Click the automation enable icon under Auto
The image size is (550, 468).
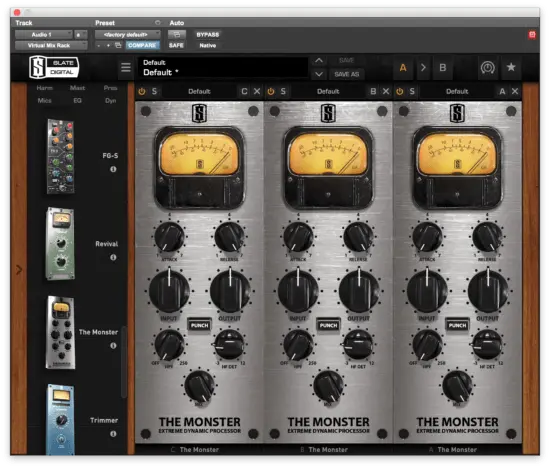pyautogui.click(x=176, y=34)
